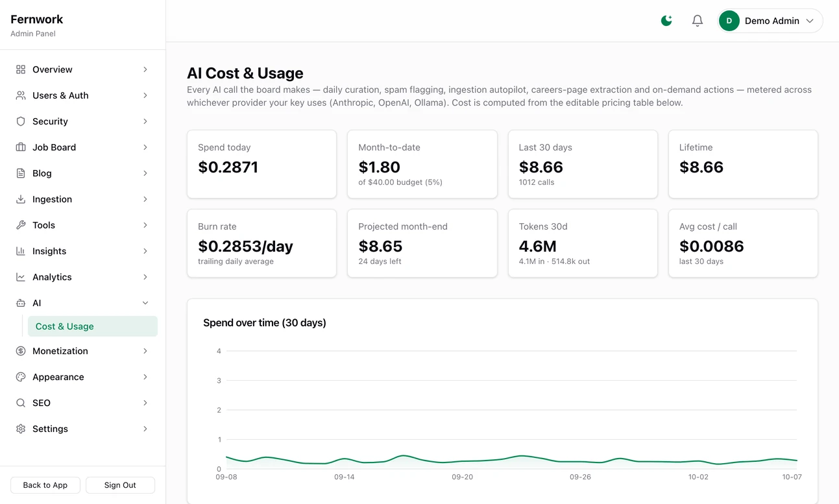
Task: Click the Insights bar chart icon
Action: tap(21, 251)
